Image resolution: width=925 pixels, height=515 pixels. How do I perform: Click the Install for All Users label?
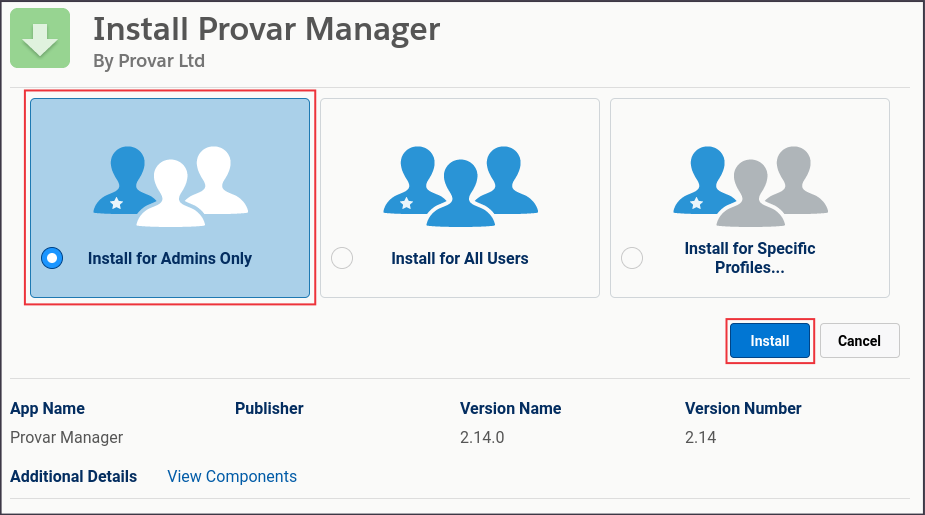coord(460,258)
